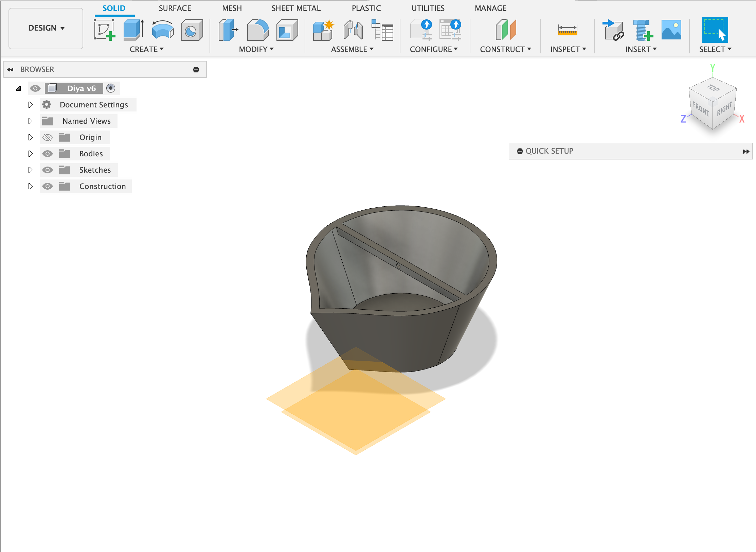Open the Measure tool in Inspect

[568, 30]
